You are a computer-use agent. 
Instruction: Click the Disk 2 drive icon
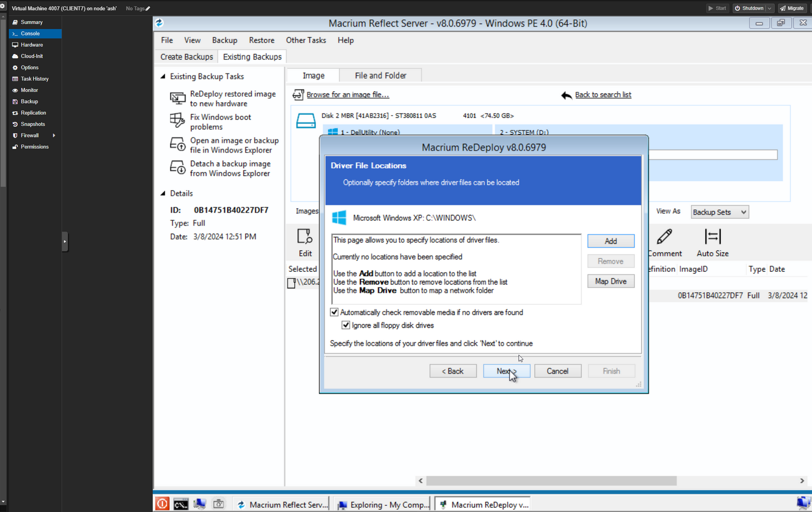[x=306, y=121]
